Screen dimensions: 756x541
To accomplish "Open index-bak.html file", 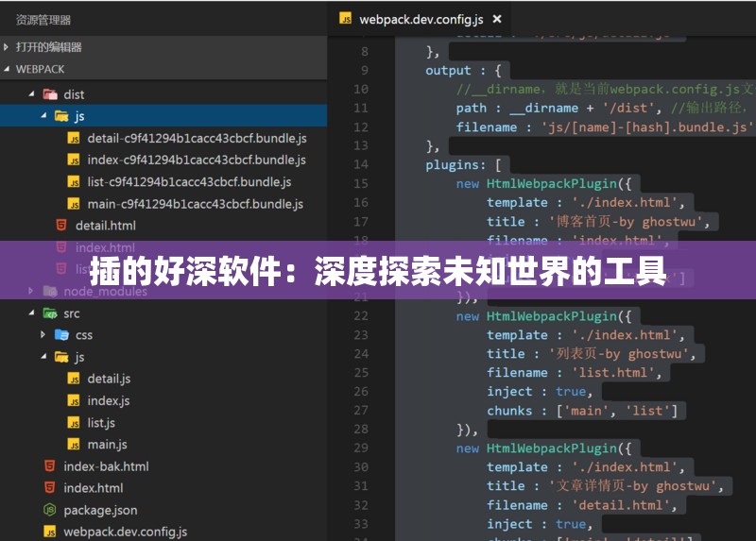I will click(106, 466).
